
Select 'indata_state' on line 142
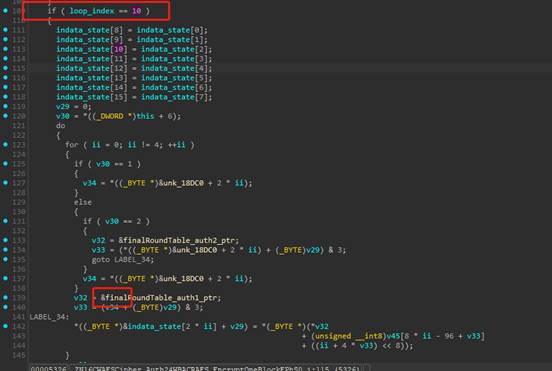154,327
